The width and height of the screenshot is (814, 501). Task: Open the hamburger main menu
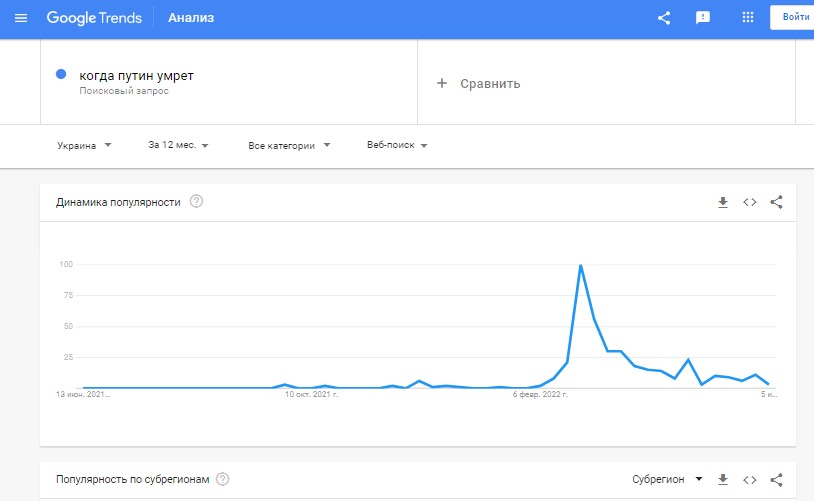(21, 18)
